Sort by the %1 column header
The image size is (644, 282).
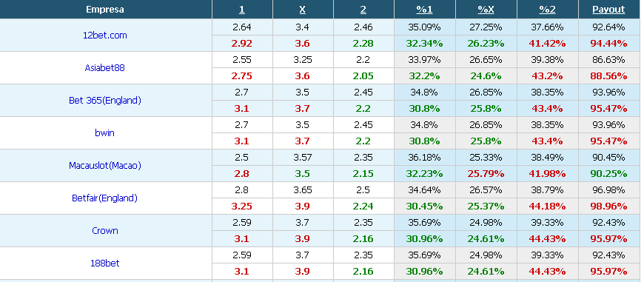click(424, 10)
